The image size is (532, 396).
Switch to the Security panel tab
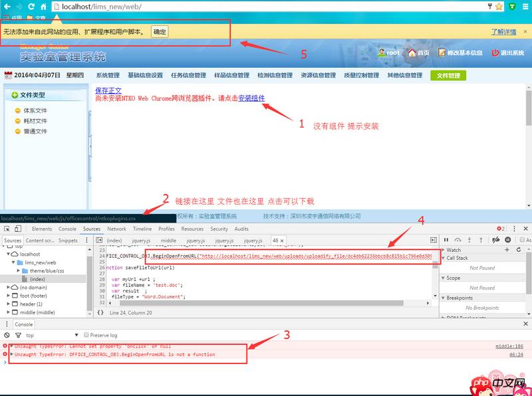tap(219, 229)
